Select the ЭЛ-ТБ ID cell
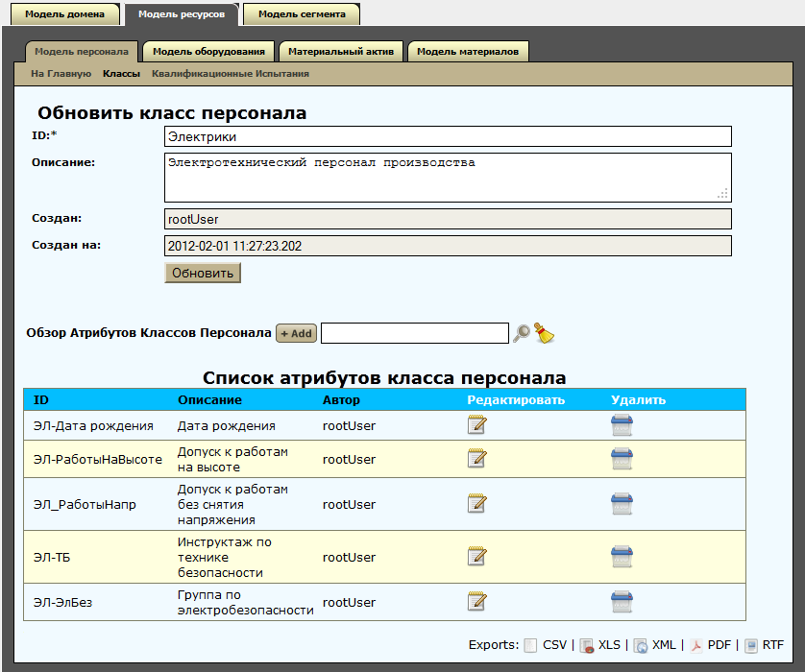 coord(52,558)
